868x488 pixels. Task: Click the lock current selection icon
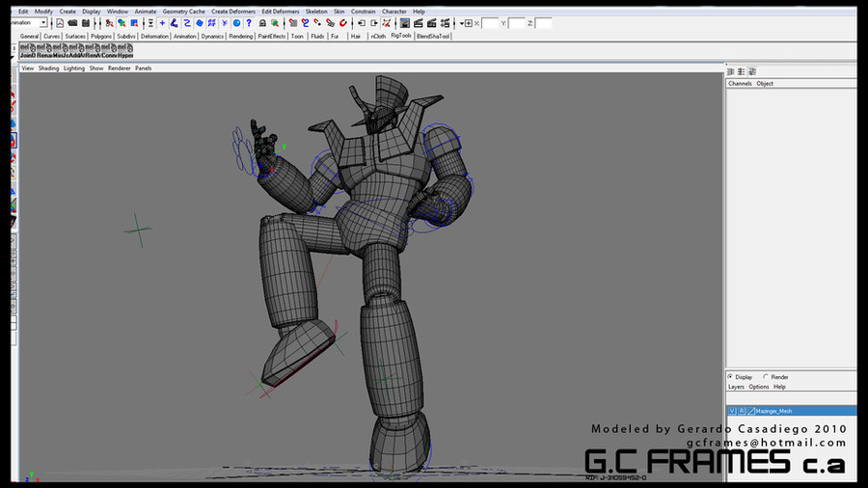(x=262, y=23)
